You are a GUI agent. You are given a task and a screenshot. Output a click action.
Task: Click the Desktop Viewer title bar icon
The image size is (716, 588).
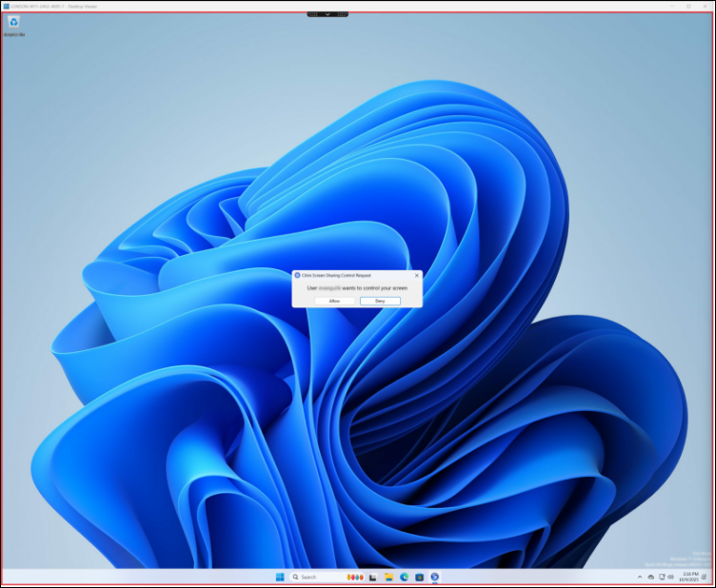pos(6,7)
